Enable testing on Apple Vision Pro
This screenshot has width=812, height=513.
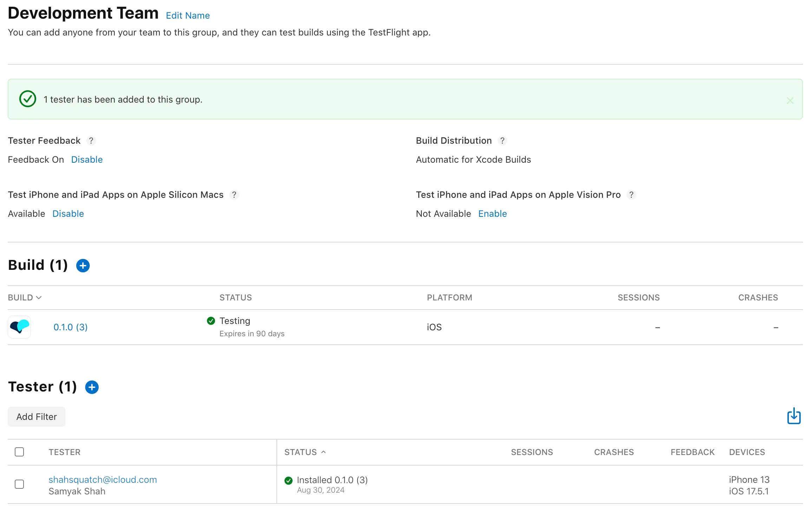pyautogui.click(x=492, y=214)
